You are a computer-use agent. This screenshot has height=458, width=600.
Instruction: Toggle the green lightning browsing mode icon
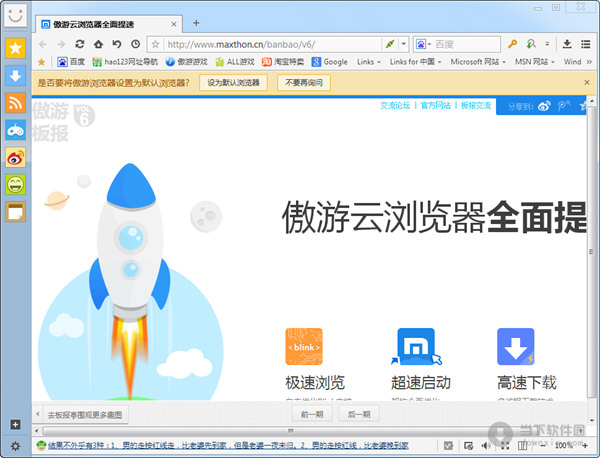tap(390, 44)
